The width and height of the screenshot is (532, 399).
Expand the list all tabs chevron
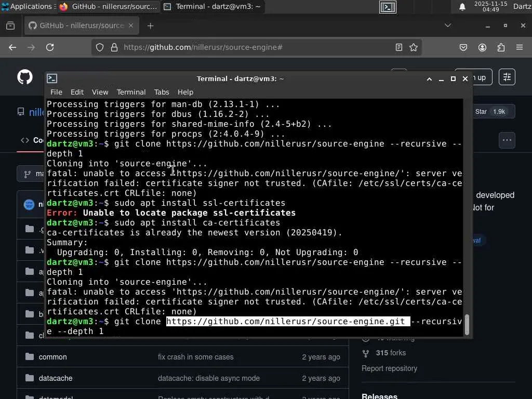tap(448, 25)
